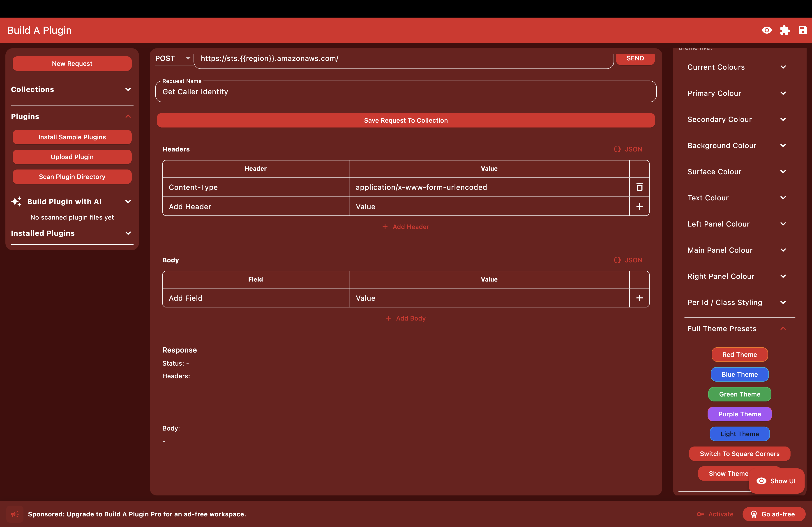The width and height of the screenshot is (812, 527).
Task: Apply the Red Theme preset
Action: 740,355
